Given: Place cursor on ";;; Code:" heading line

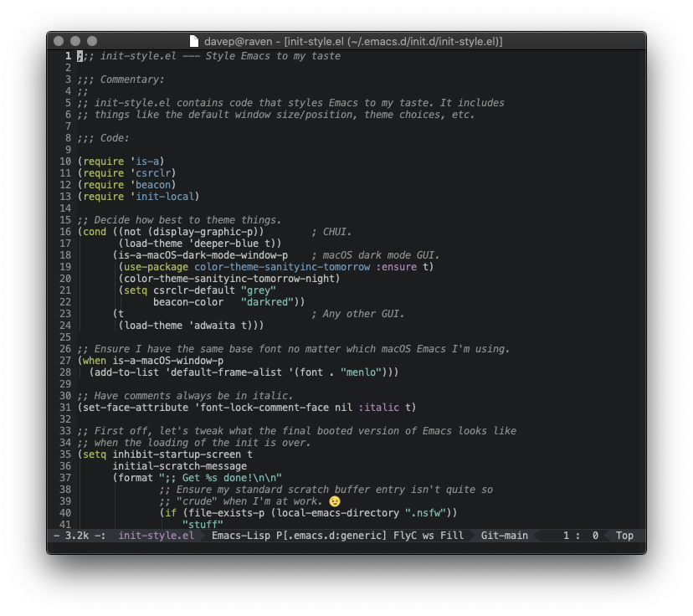Looking at the screenshot, I should [103, 138].
